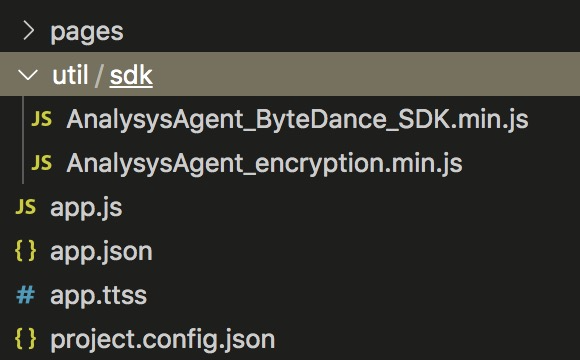Click the slash separator in util / sdk

pos(99,75)
